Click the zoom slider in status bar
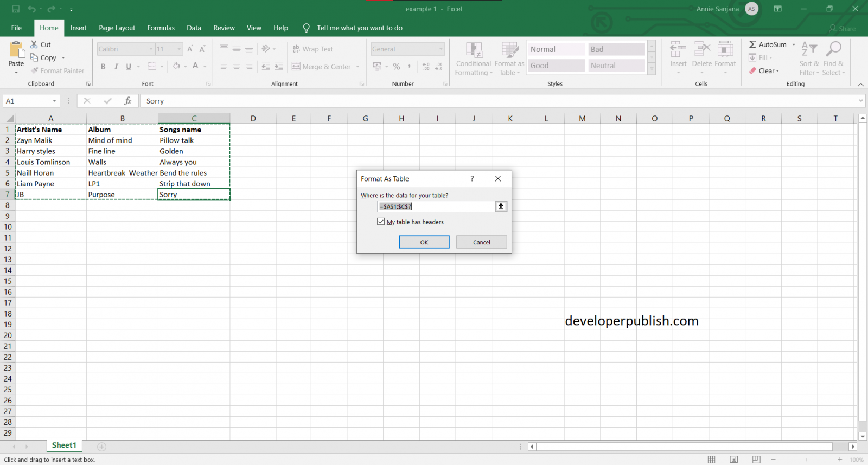 click(806, 460)
